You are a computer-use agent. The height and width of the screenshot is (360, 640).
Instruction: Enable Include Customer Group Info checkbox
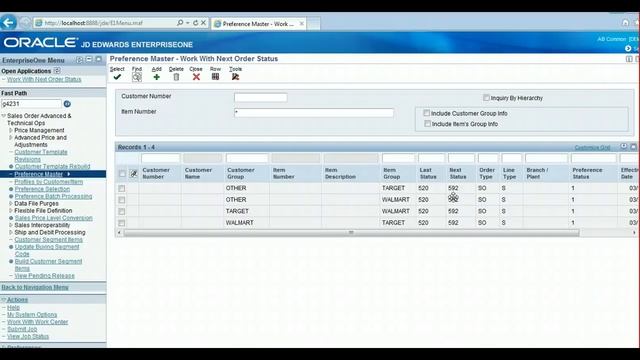427,113
